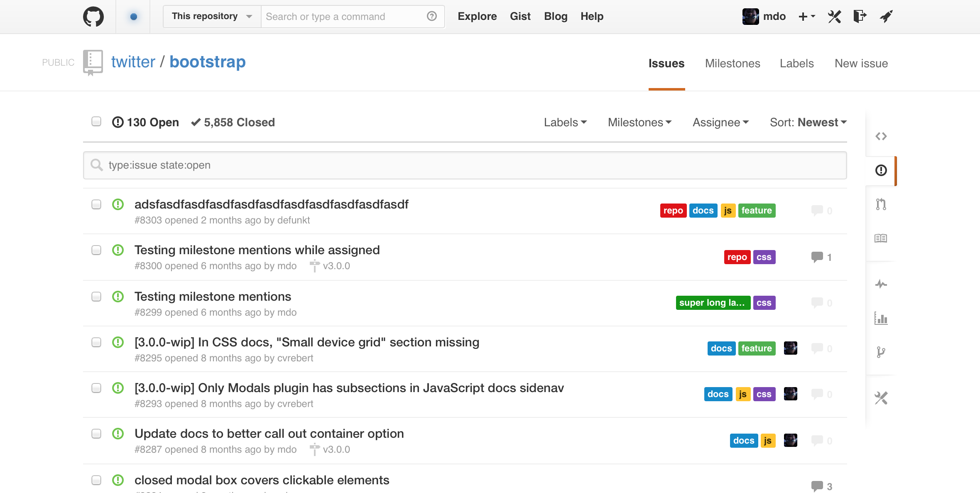The height and width of the screenshot is (493, 980).
Task: Open the plus create-new menu
Action: 807,17
